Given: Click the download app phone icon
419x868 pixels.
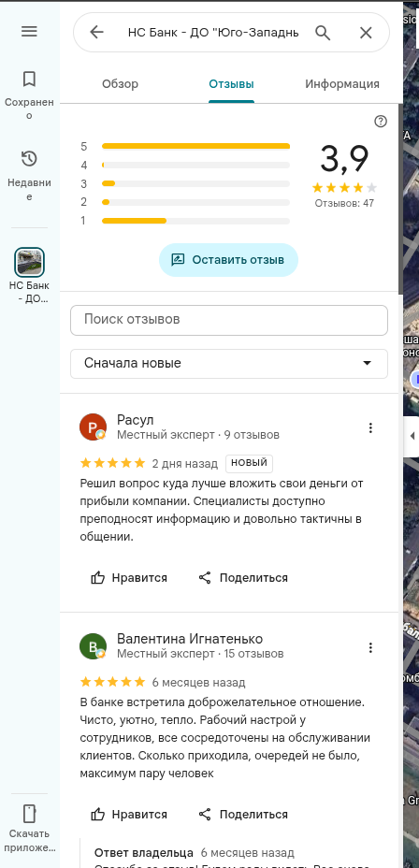Looking at the screenshot, I should click(x=29, y=815).
